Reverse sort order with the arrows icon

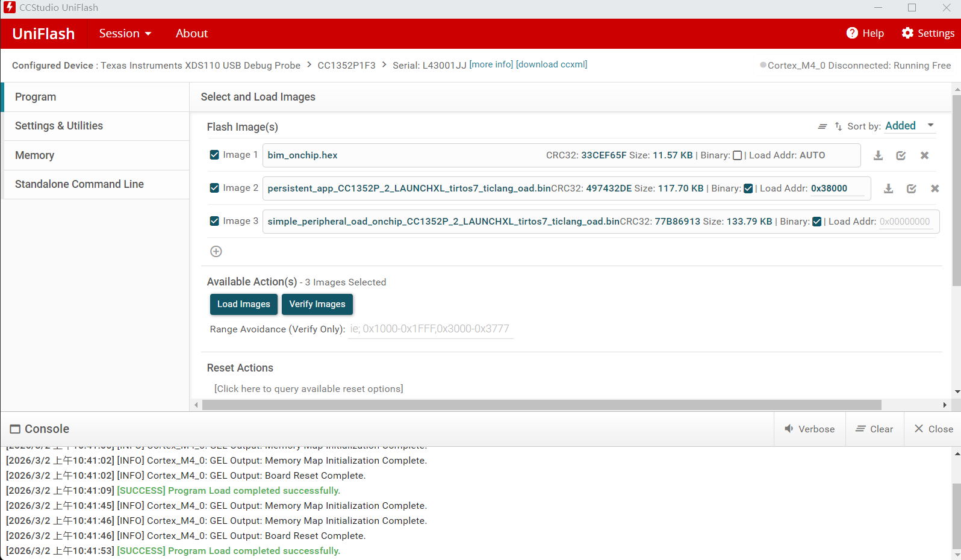[838, 126]
